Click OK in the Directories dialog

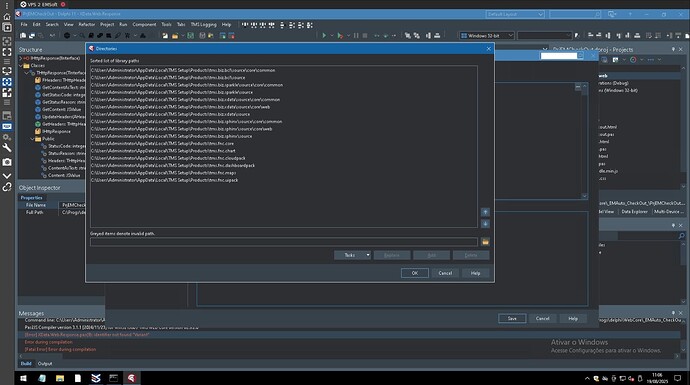[415, 273]
